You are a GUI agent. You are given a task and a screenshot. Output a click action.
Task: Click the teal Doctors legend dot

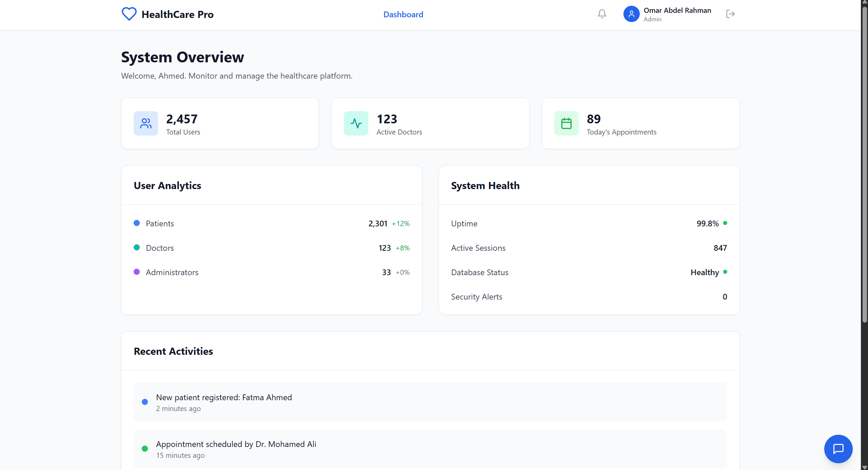point(137,247)
